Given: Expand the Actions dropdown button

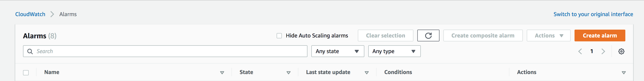Looking at the screenshot, I should point(548,36).
